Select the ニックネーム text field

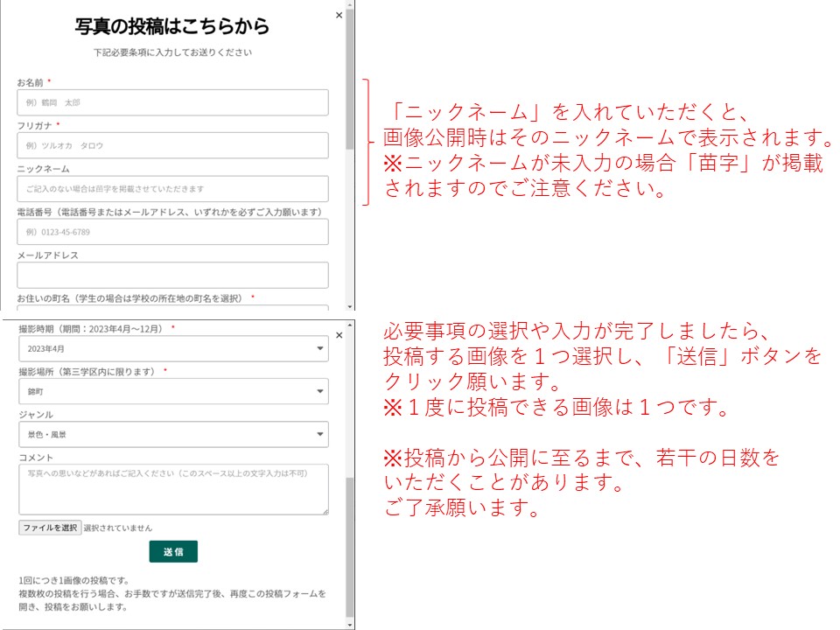click(172, 189)
